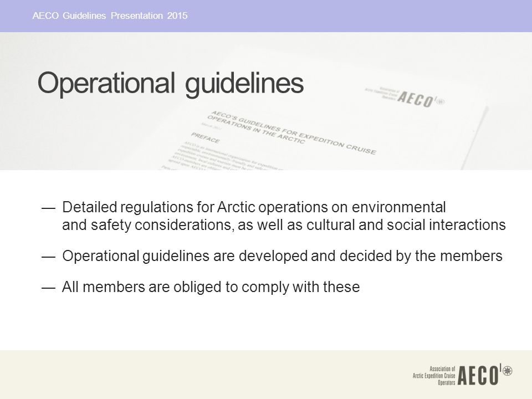This screenshot has width=532, height=399.
Task: Click the line "and safety considerations, as well as cultural"
Action: pos(209,225)
